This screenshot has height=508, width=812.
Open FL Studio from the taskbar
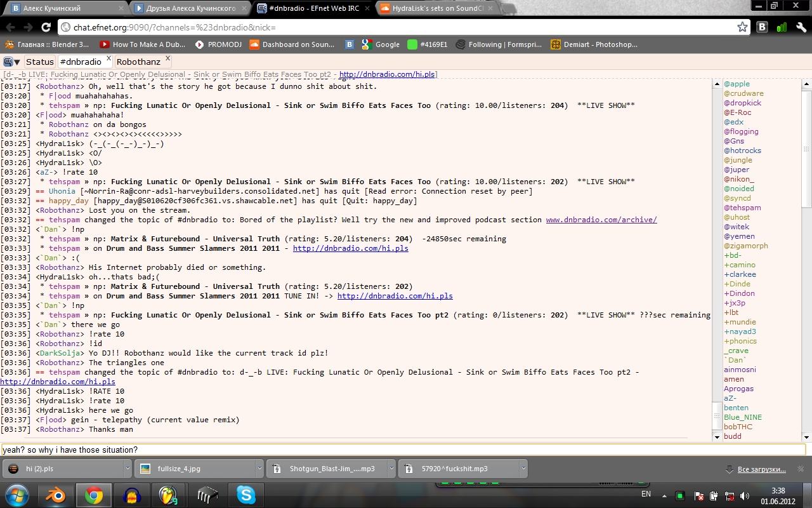click(x=170, y=495)
